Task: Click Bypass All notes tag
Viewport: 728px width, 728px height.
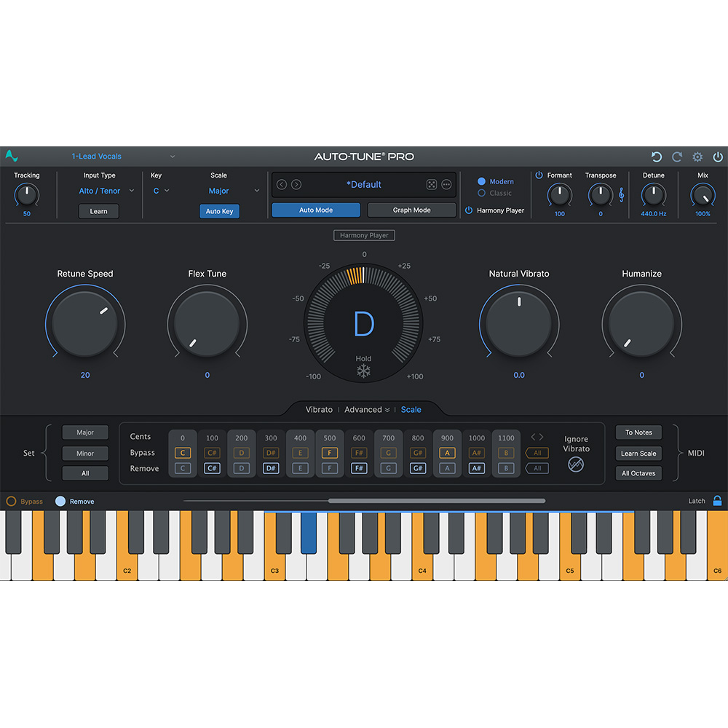Action: point(537,453)
